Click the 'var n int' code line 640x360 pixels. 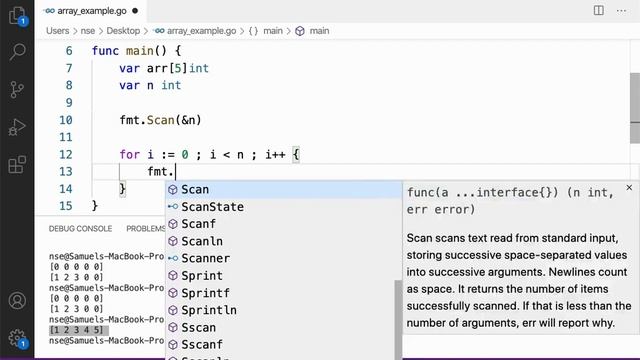pyautogui.click(x=150, y=85)
